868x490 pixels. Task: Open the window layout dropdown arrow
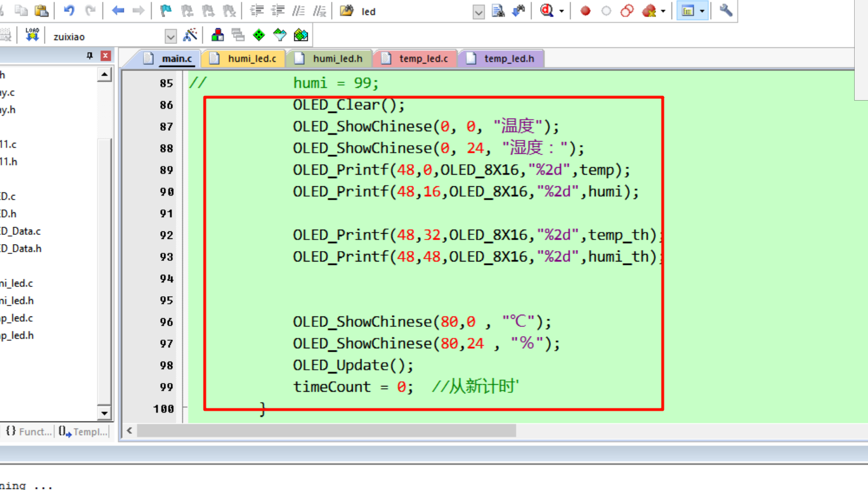[x=702, y=11]
